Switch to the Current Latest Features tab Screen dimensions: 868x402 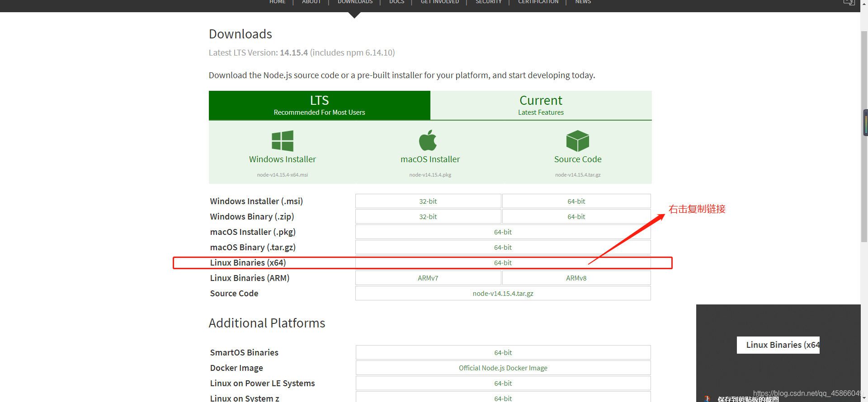pos(541,105)
